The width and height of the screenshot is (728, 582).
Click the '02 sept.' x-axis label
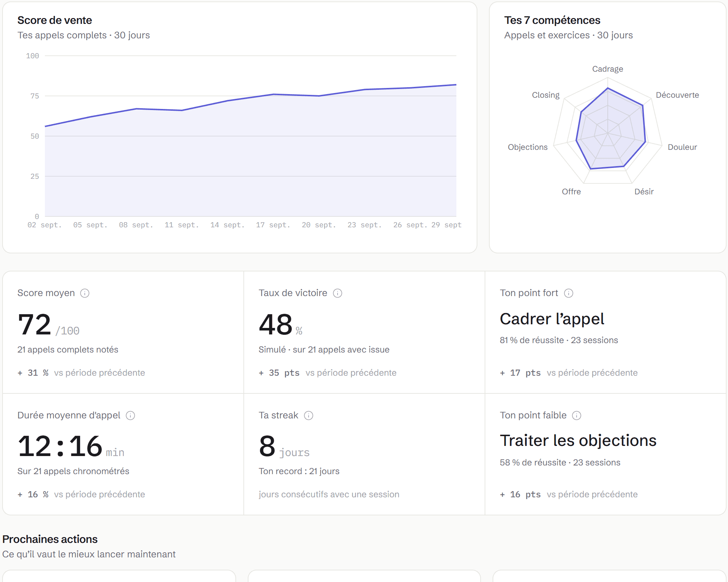click(45, 225)
